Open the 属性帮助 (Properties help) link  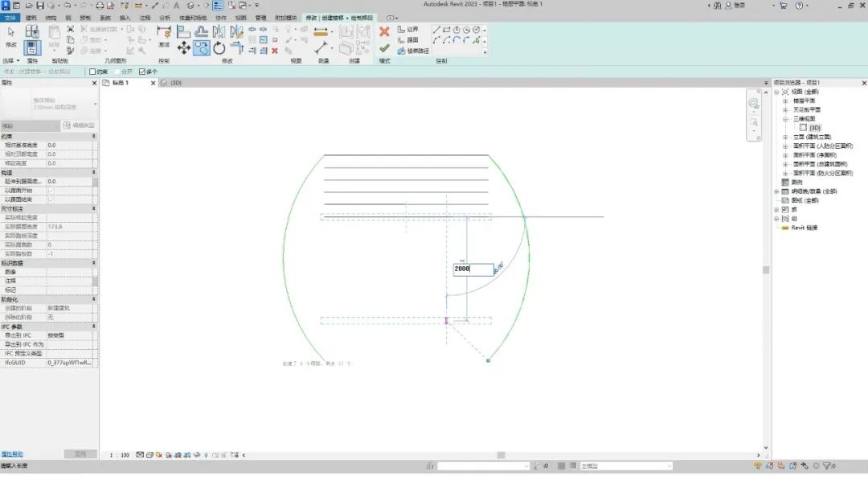pyautogui.click(x=11, y=454)
